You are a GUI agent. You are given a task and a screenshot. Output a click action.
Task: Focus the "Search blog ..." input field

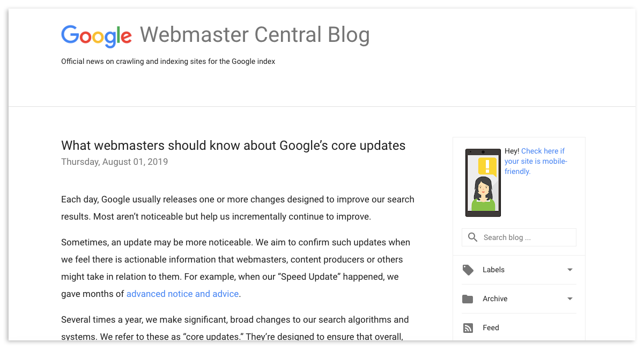525,237
